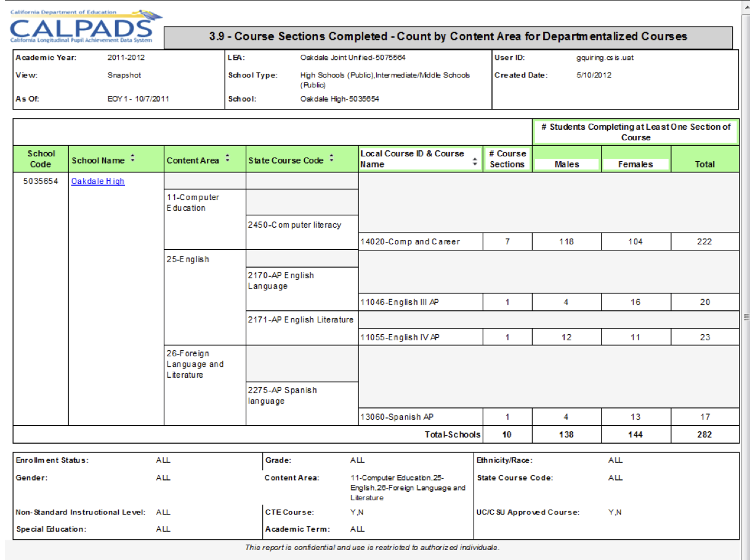The image size is (750, 560).
Task: Select Academic Year value 2011-2012
Action: coord(126,58)
